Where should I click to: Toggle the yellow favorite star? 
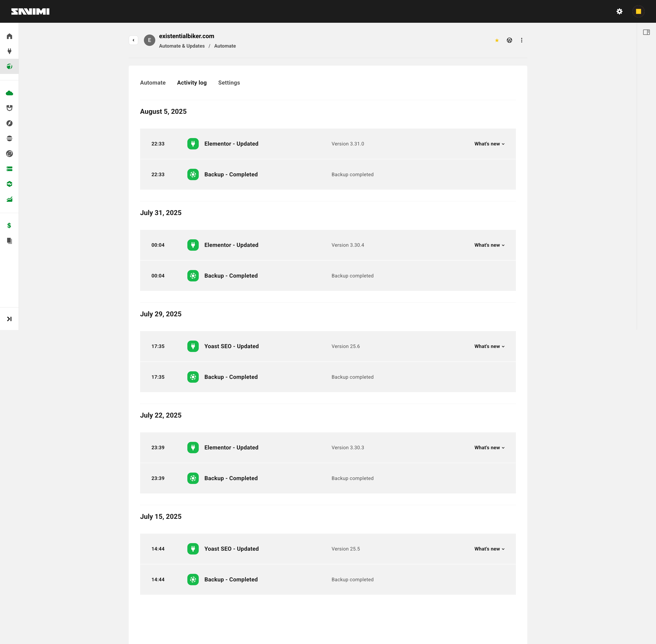point(497,41)
